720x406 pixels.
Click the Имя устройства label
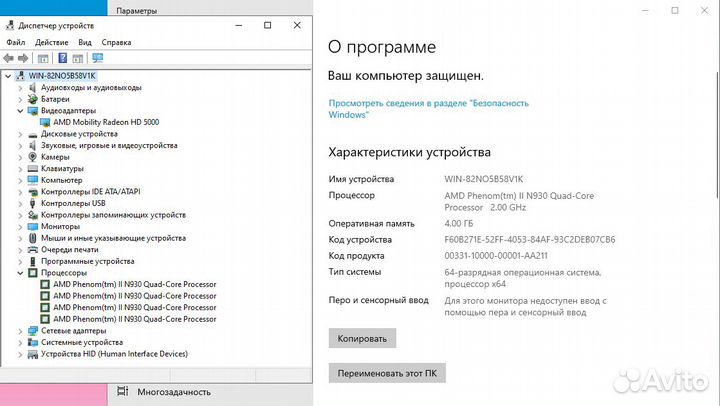tap(361, 179)
